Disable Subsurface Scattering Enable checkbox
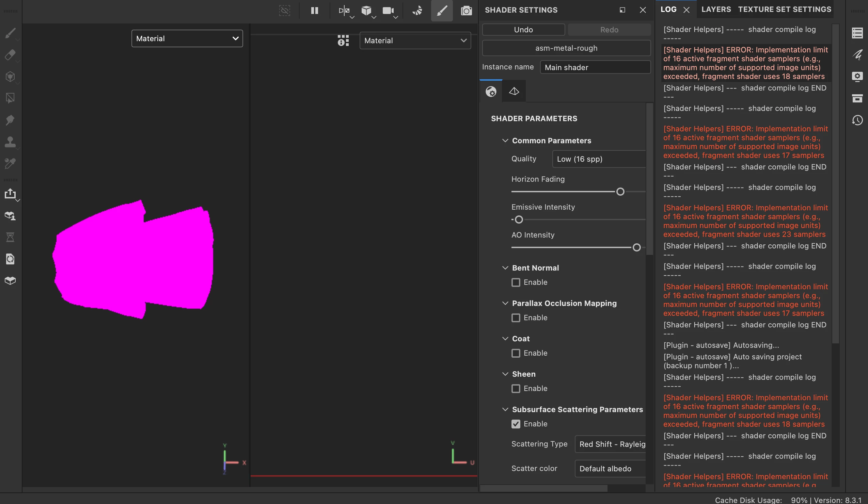Image resolution: width=868 pixels, height=504 pixels. click(x=516, y=424)
